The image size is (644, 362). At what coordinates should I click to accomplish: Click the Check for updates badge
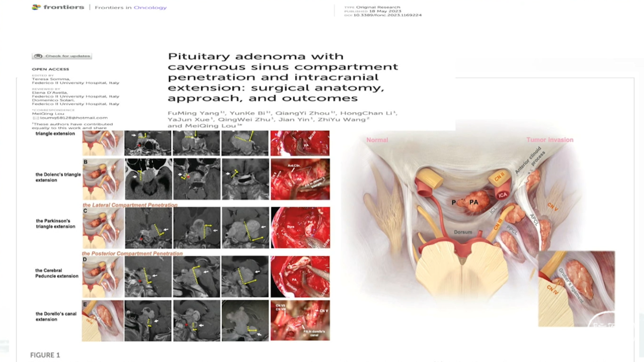(x=62, y=56)
